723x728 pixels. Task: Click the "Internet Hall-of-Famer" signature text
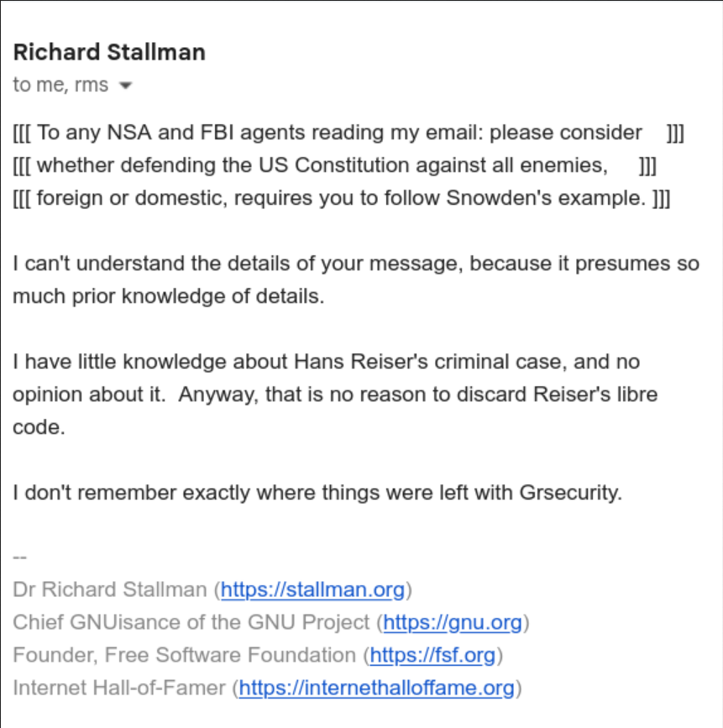(x=119, y=688)
